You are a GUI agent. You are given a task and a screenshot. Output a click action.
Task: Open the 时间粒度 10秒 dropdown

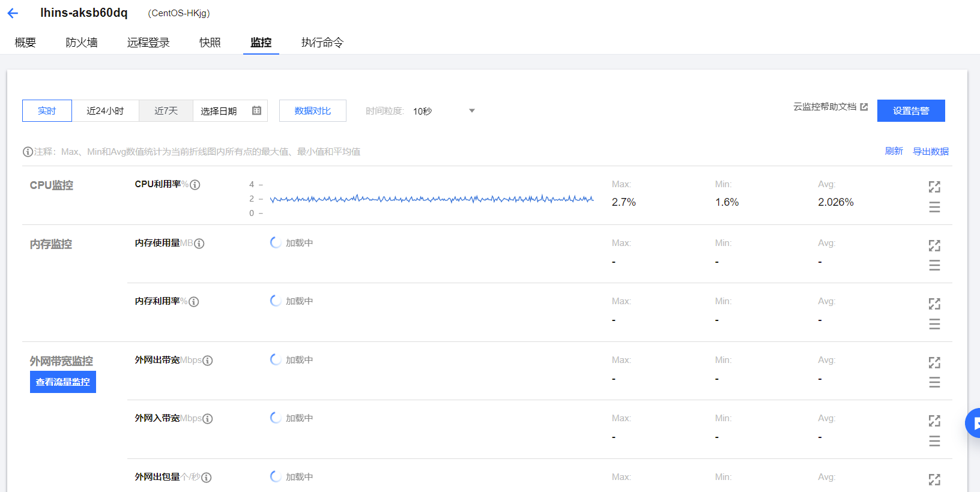click(x=444, y=111)
